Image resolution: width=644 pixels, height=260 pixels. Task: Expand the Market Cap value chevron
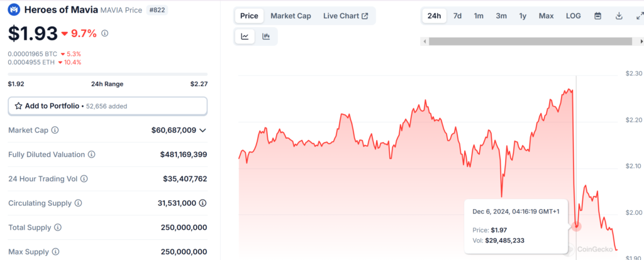[x=203, y=130]
